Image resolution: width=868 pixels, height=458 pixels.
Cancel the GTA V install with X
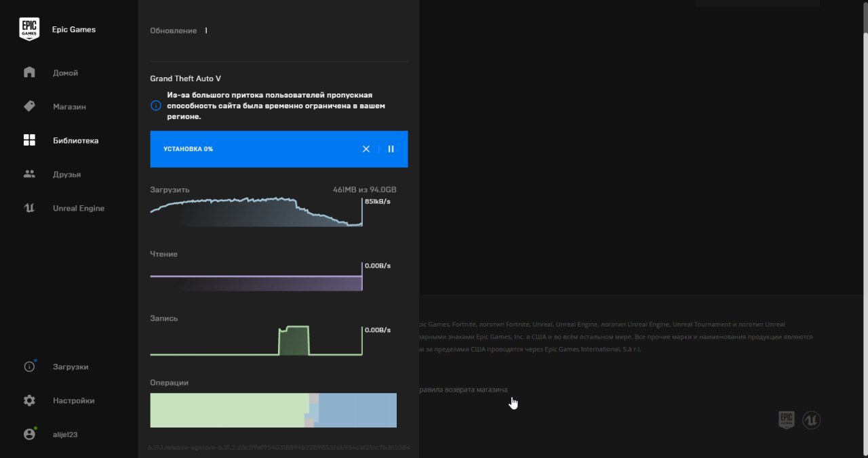point(366,149)
